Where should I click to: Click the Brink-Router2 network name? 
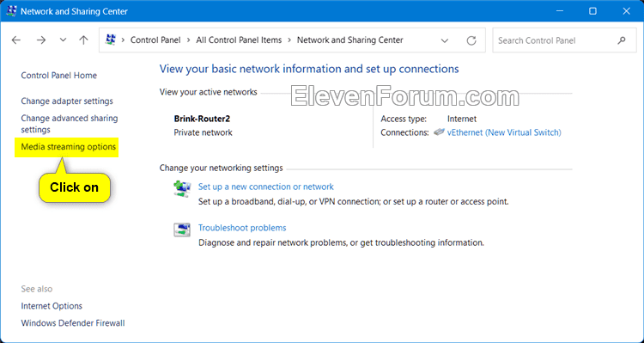[x=202, y=119]
